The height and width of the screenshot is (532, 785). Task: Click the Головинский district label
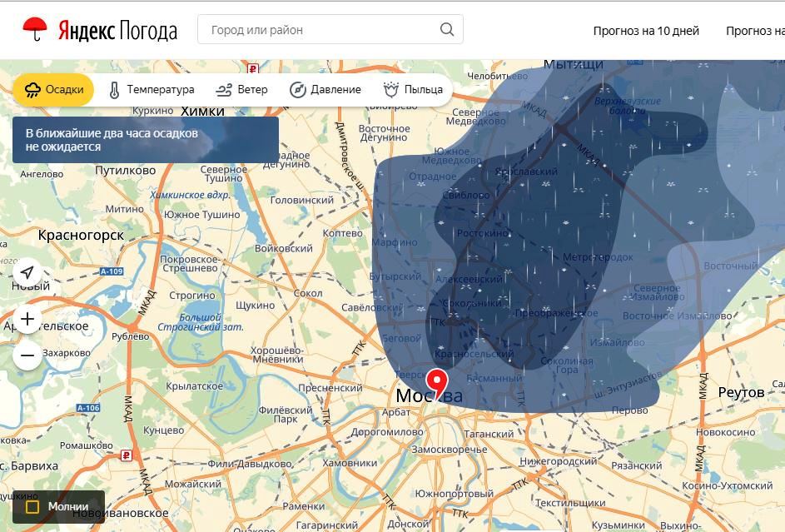302,200
